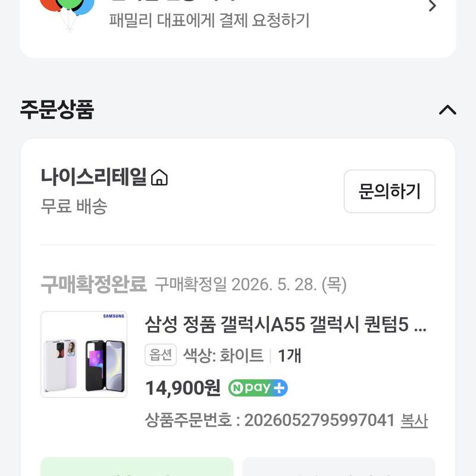Screen dimensions: 476x476
Task: Tap the 패밀리 대표에게 결제 요청하기 text
Action: [209, 21]
